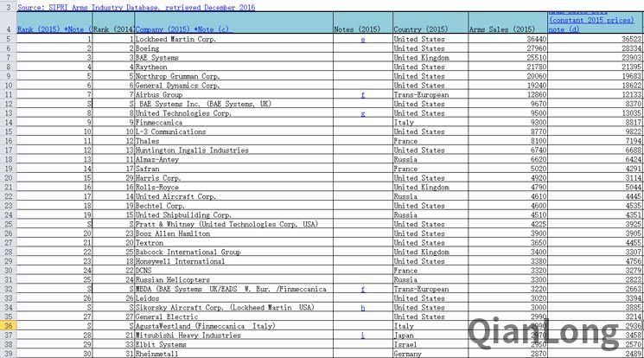Click the constant 2015 prices note (d) link

pos(591,24)
